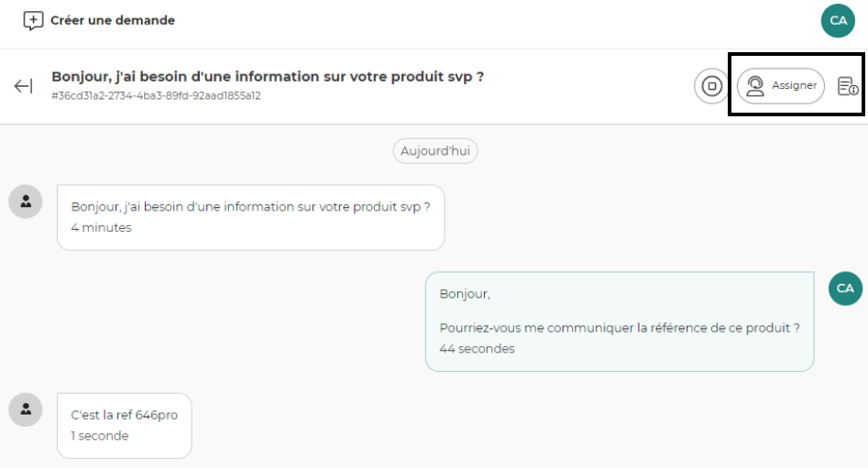Click the "Aujourd'hui" date pill
Image resolution: width=868 pixels, height=468 pixels.
tap(435, 151)
